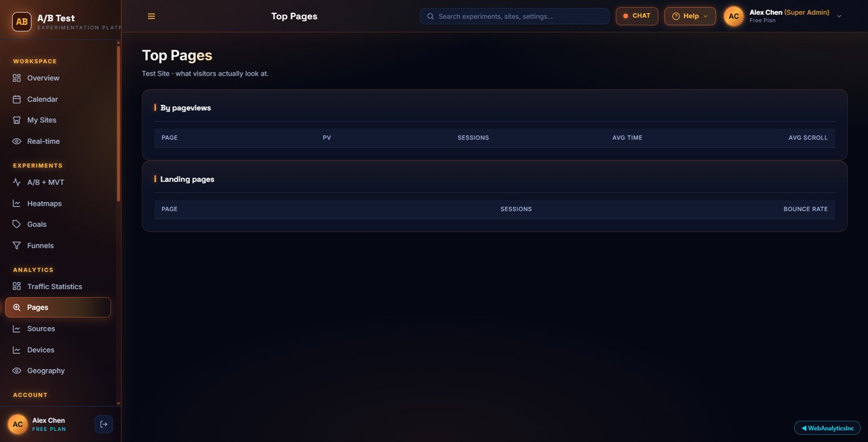Click the Geography eye icon
Screen dimensions: 868x442
tap(17, 370)
